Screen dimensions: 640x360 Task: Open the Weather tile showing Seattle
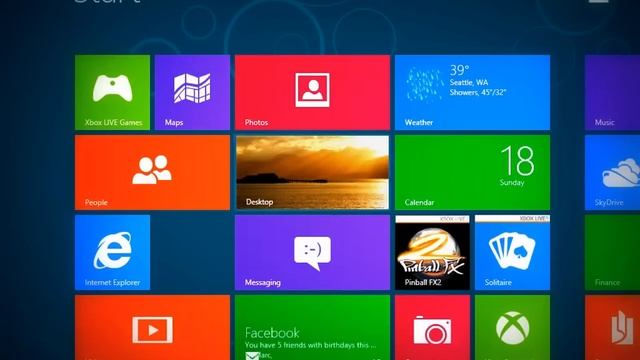(x=472, y=92)
